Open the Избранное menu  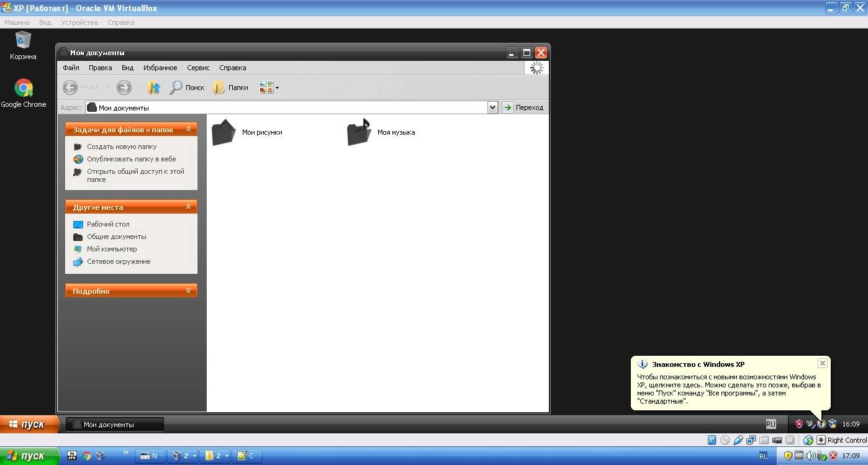[160, 68]
